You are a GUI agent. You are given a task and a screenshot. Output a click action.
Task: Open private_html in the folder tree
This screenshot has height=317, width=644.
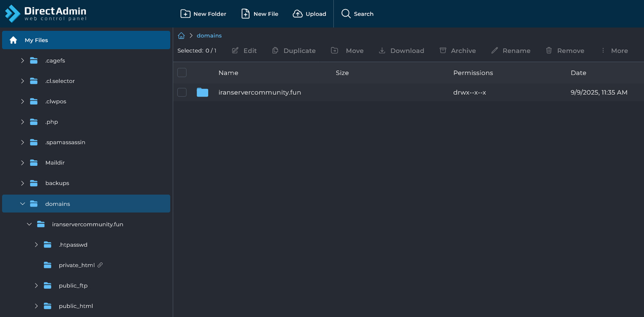click(x=77, y=265)
